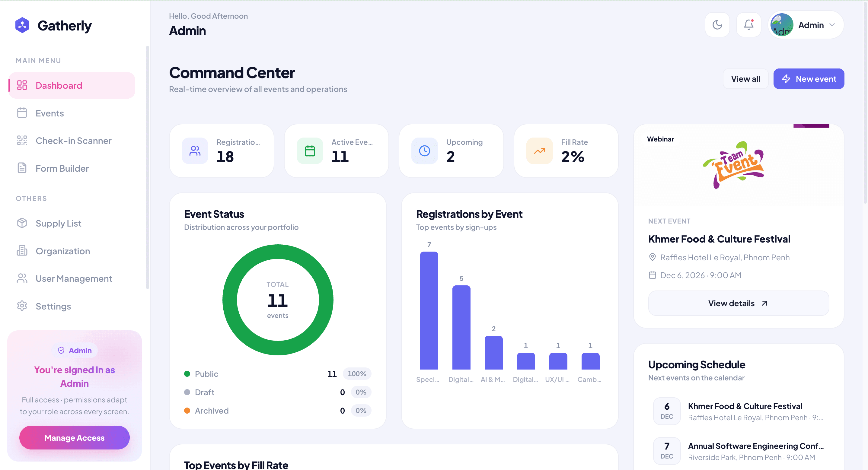Click the Camb... bar in chart
This screenshot has height=470, width=868.
(590, 361)
